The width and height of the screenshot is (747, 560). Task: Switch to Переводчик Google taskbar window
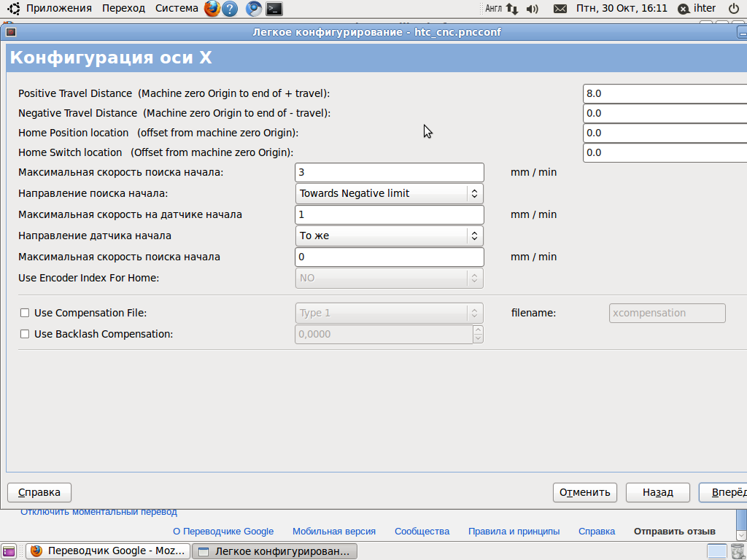[x=108, y=551]
